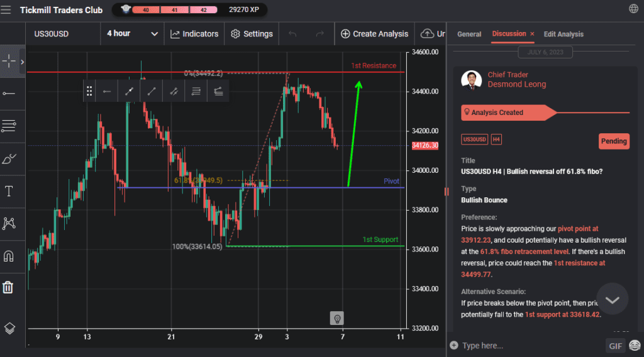
Task: Select the pattern drawing tool
Action: [9, 223]
